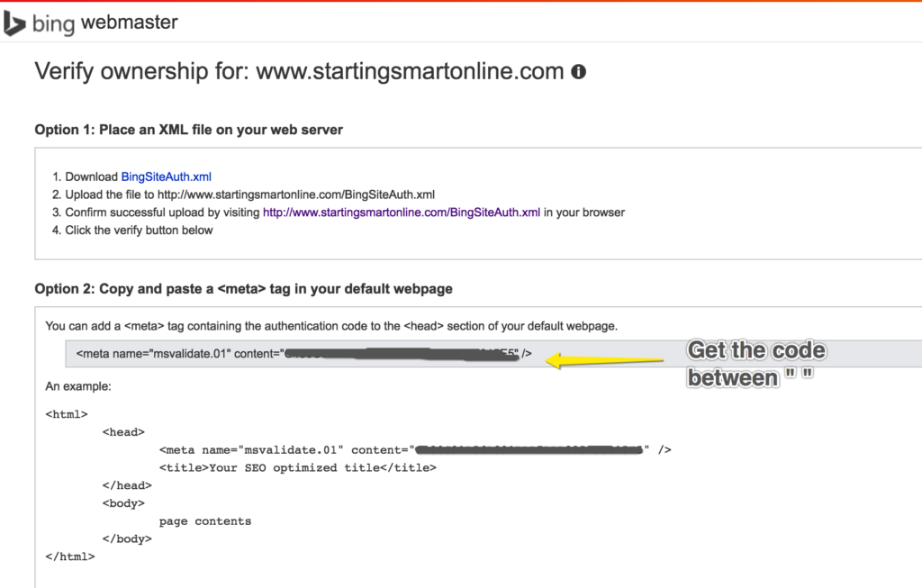
Task: Click example meta msvalidate.01 code line
Action: (415, 450)
